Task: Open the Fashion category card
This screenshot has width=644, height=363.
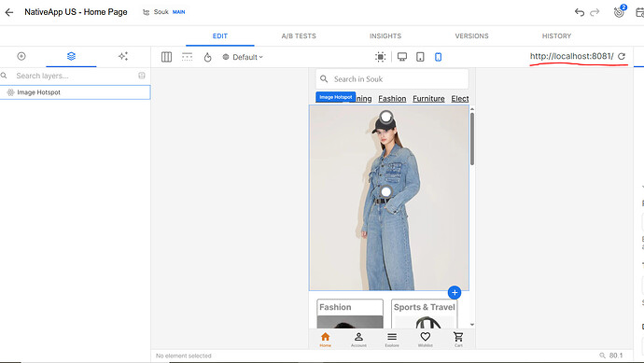Action: coord(350,314)
